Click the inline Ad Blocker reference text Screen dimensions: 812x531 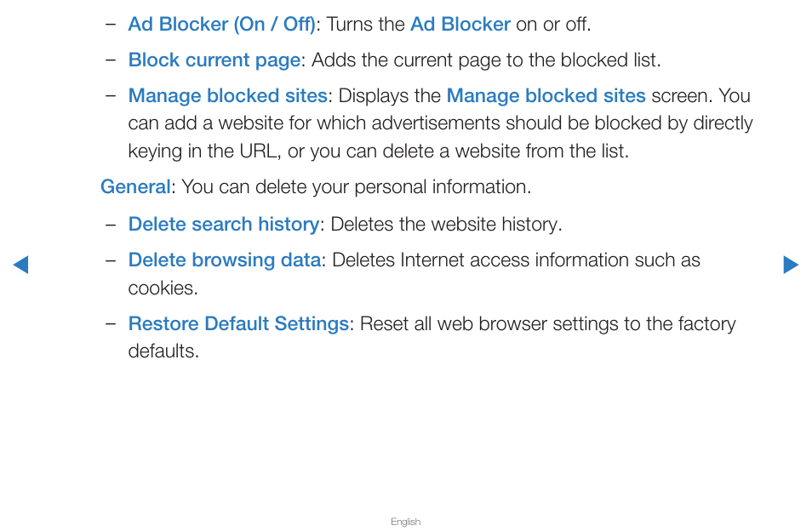(x=460, y=25)
